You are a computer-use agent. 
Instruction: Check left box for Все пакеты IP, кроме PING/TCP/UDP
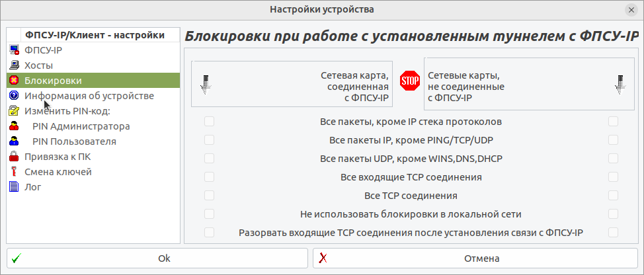[x=210, y=140]
